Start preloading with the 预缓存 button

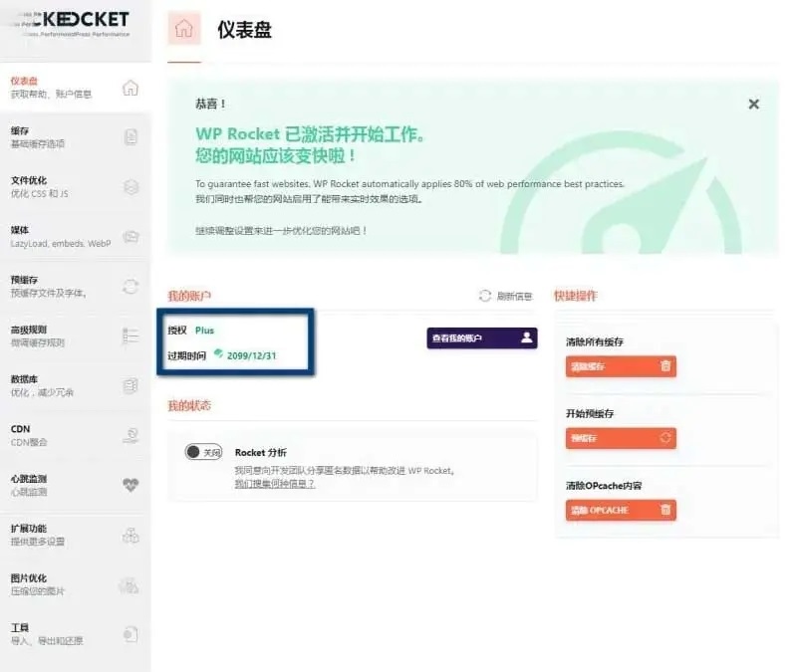[621, 438]
